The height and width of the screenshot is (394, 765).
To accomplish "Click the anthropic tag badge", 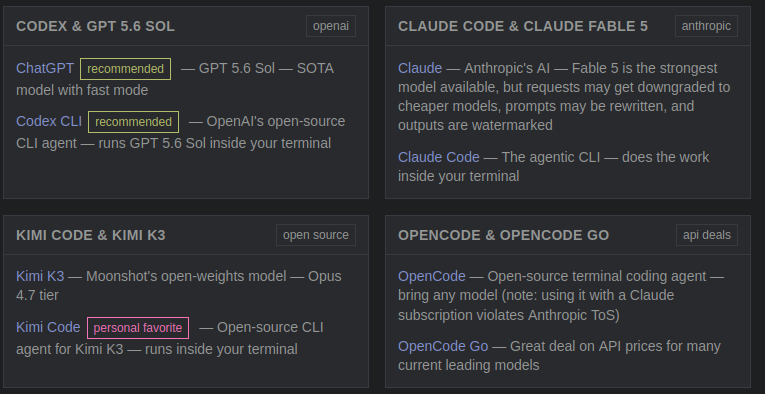I will (706, 26).
